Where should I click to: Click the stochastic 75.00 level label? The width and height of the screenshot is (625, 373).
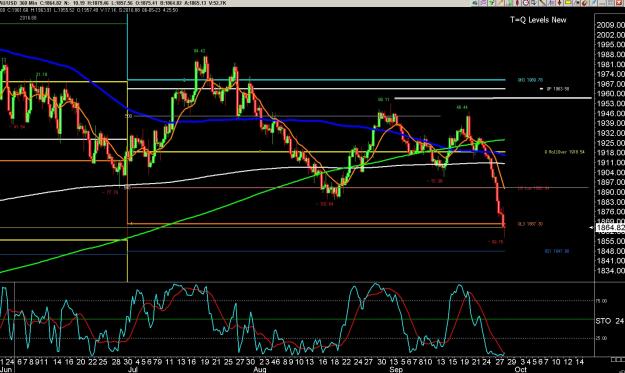tap(601, 301)
